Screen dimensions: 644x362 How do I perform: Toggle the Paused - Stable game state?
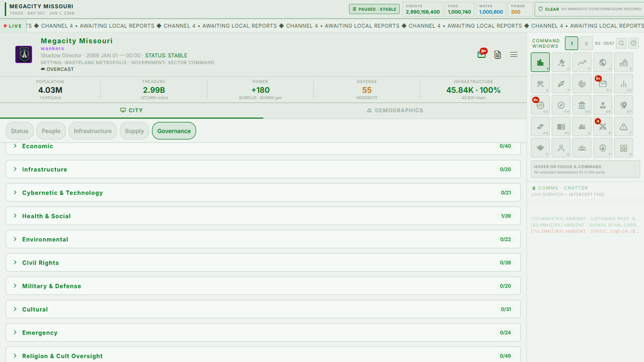(x=374, y=9)
